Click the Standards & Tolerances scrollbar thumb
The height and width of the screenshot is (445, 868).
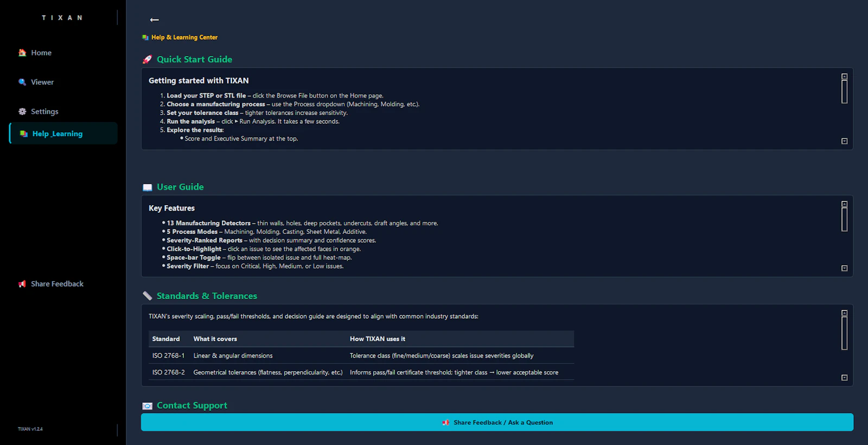click(844, 333)
